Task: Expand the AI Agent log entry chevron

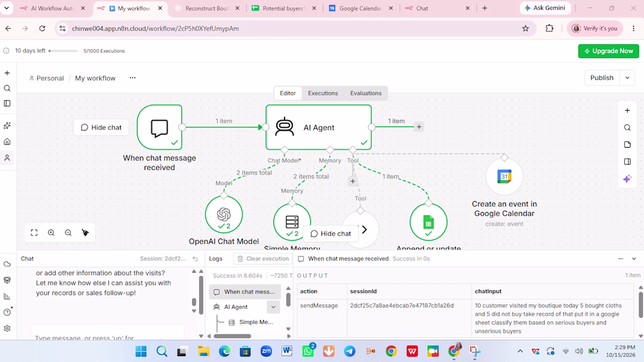Action: point(273,307)
